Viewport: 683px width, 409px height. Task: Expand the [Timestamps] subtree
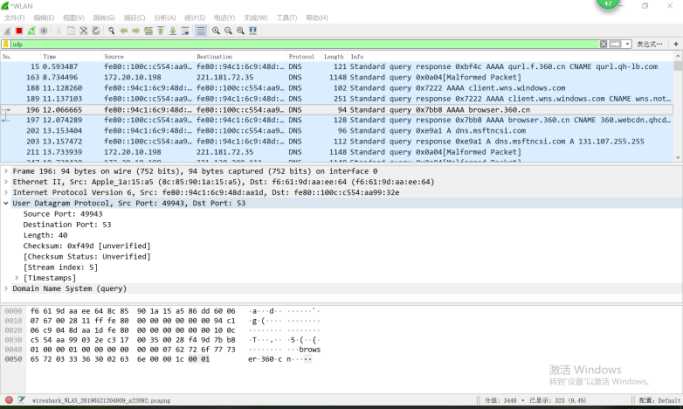17,278
